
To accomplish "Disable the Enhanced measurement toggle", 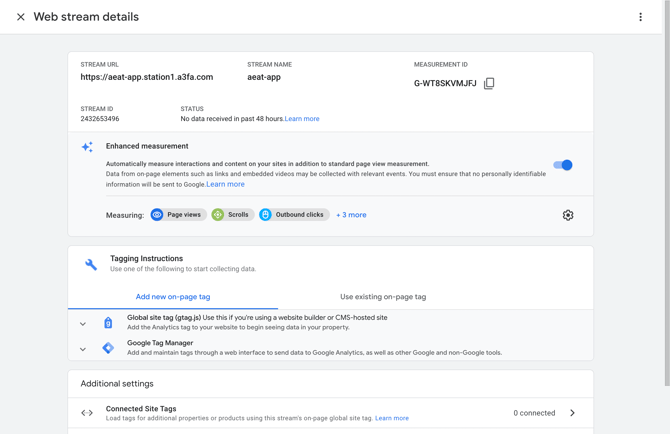I will pyautogui.click(x=563, y=165).
